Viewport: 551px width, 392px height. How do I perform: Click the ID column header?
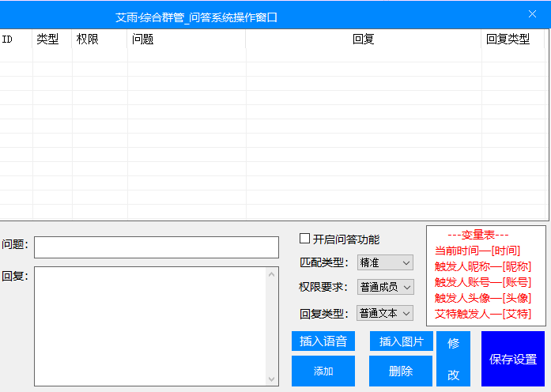(x=16, y=40)
